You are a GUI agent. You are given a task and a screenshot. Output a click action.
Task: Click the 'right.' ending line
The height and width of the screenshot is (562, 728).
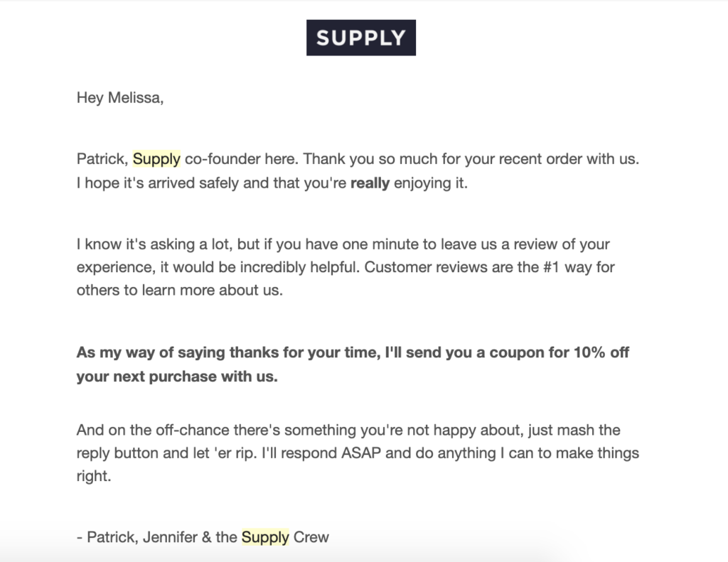click(x=94, y=476)
